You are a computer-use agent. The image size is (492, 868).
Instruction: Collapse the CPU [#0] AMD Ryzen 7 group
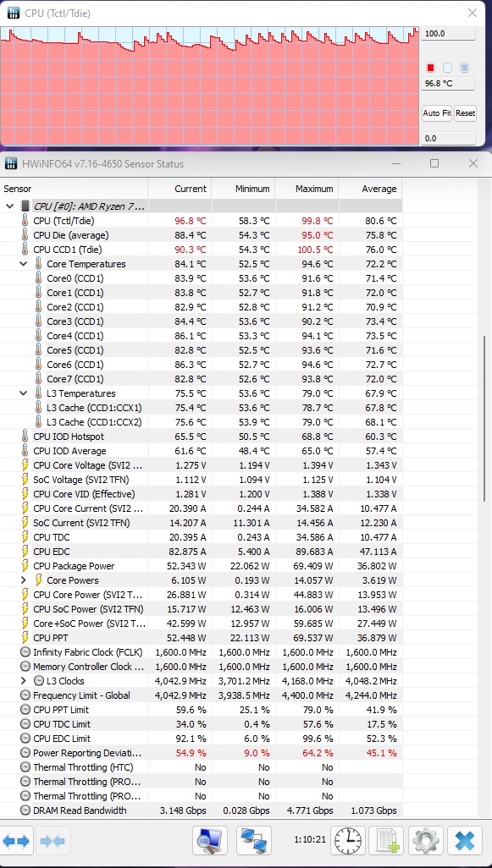pyautogui.click(x=9, y=206)
